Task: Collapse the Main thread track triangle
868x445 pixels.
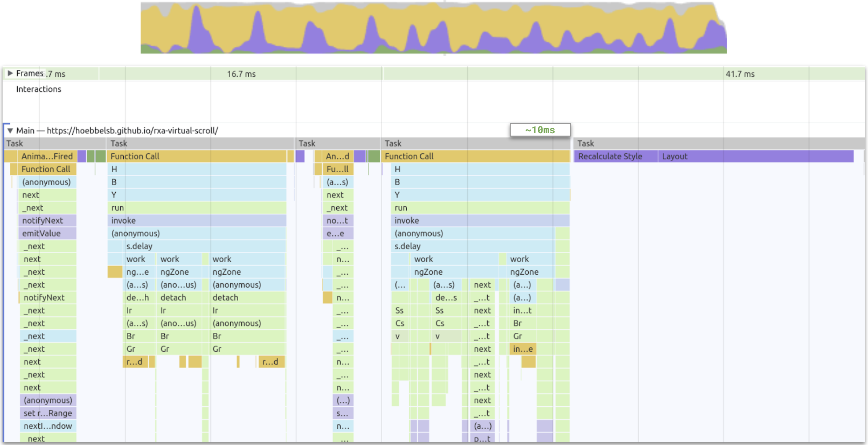Action: tap(10, 131)
